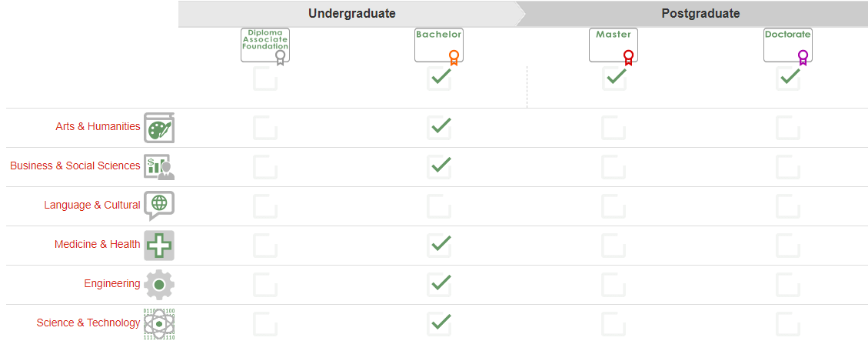Click the Medicine & Health cross icon
Screen dimensions: 868x361
(159, 245)
